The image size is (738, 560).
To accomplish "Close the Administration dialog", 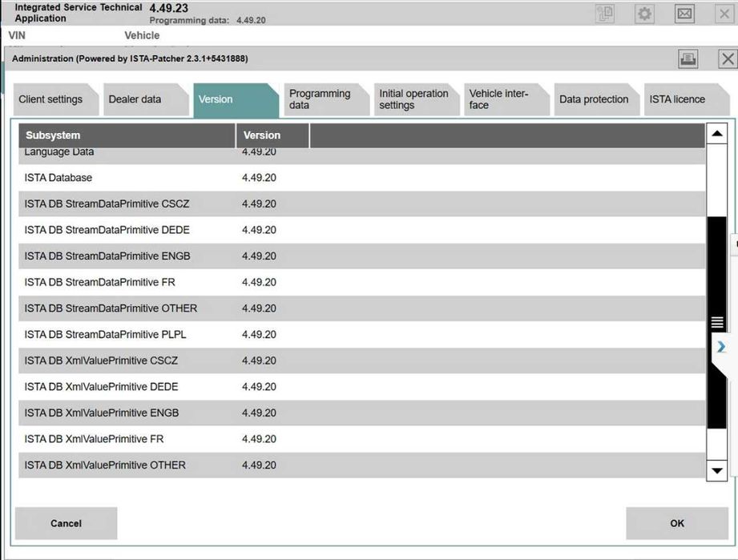I will pyautogui.click(x=728, y=58).
